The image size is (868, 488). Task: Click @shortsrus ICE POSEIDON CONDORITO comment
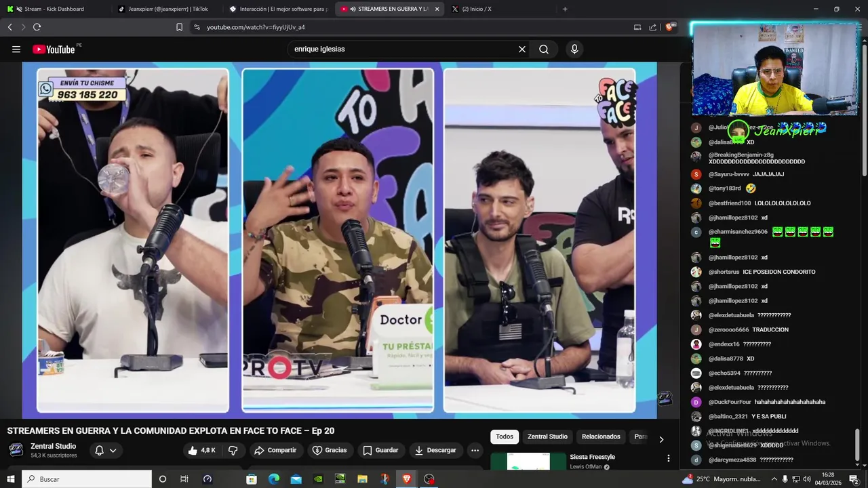point(762,272)
